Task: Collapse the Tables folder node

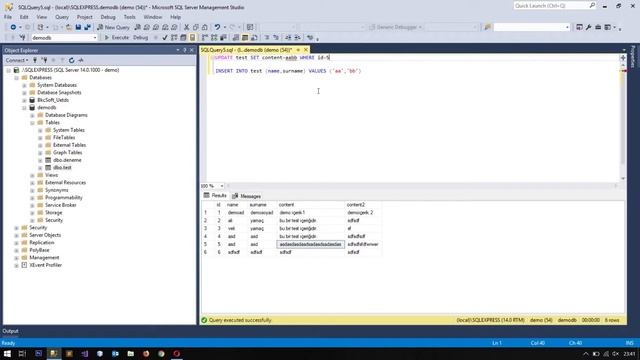Action: 32,123
